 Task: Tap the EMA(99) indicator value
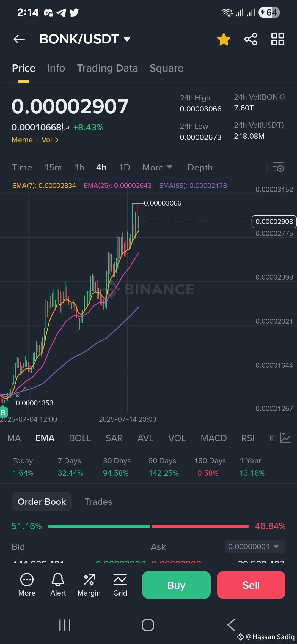(193, 185)
